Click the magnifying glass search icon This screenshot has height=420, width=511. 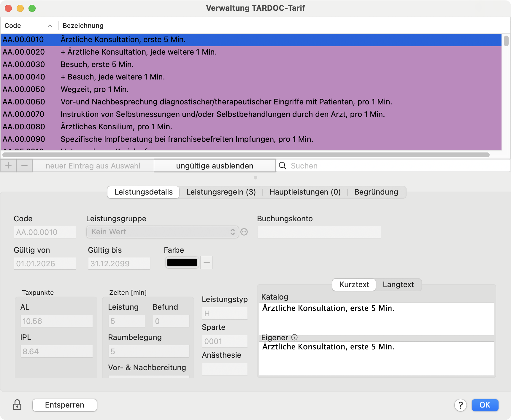[283, 166]
